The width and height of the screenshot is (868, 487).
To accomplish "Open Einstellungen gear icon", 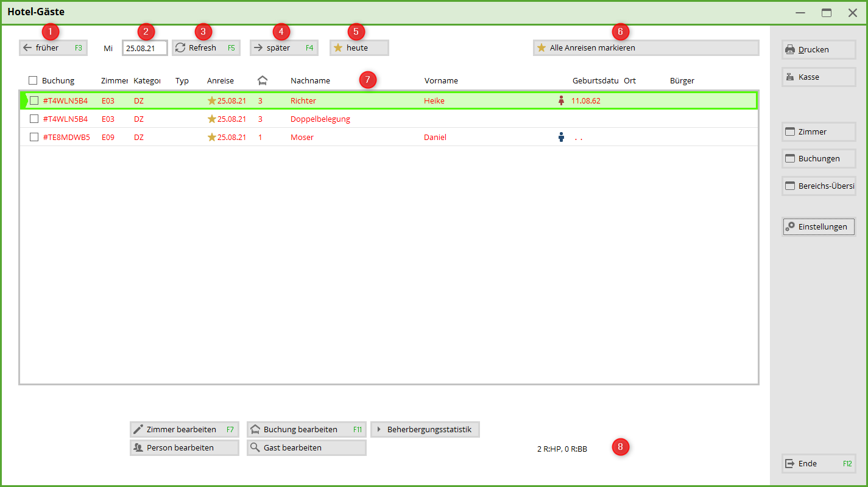I will pyautogui.click(x=790, y=226).
